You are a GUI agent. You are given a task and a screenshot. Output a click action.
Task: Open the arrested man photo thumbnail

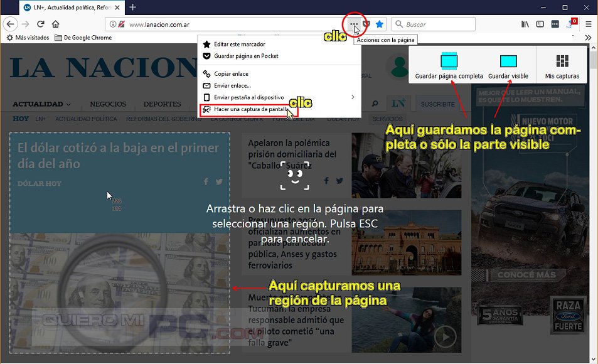pos(406,166)
